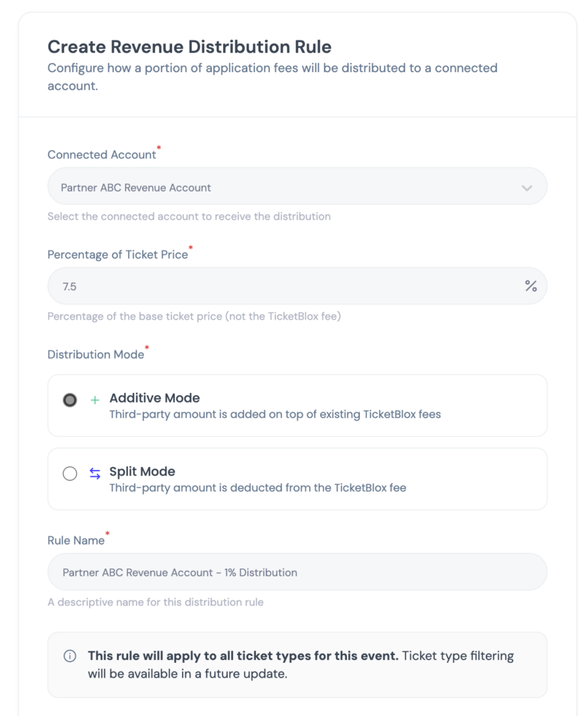Viewport: 588px width, 716px height.
Task: Click the Create Revenue Distribution Rule heading
Action: tap(189, 47)
